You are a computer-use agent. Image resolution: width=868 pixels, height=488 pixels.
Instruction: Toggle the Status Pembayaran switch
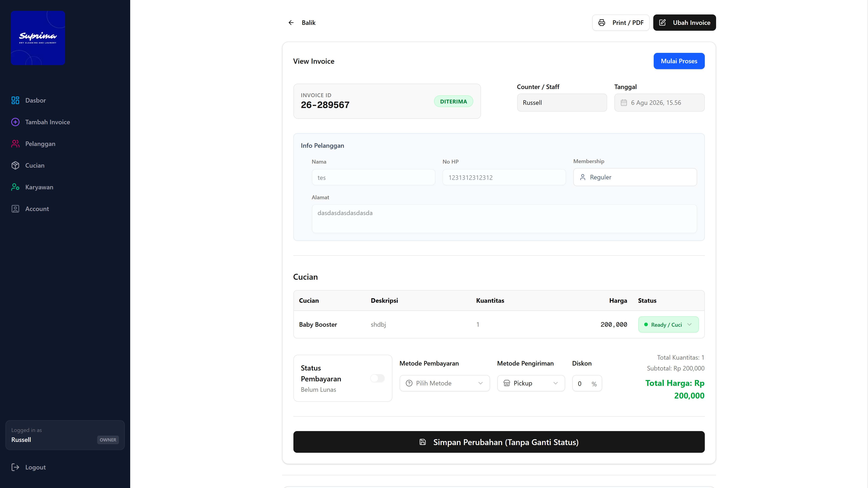[377, 378]
